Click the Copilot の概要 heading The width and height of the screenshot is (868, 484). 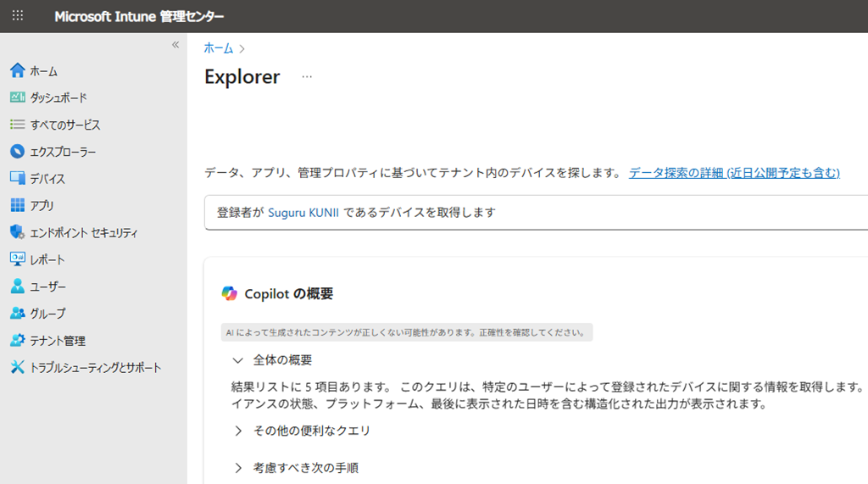pos(289,293)
